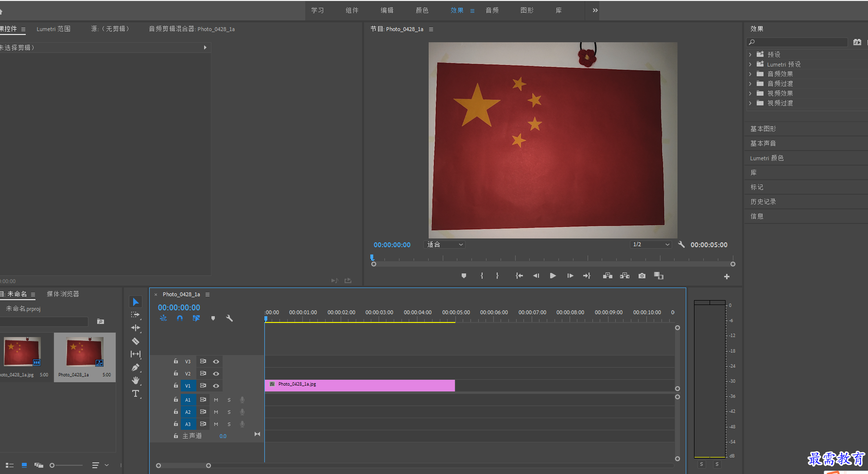The image size is (868, 474).
Task: Mute audio track A1
Action: click(216, 400)
